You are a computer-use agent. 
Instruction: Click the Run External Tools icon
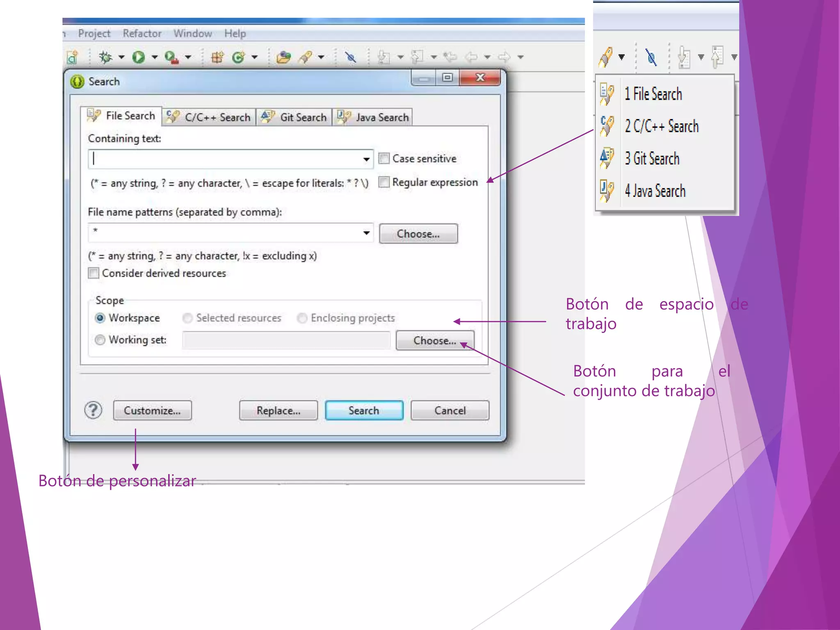pos(171,57)
